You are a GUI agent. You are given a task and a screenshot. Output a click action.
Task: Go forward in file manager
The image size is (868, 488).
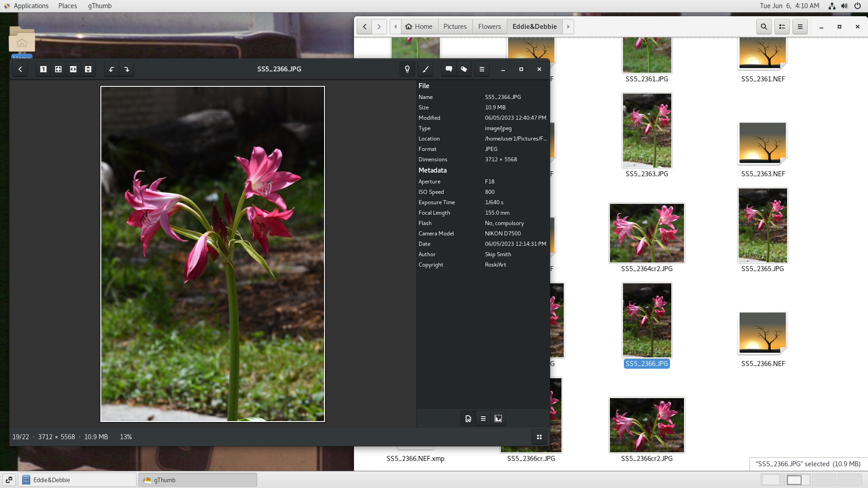tap(379, 27)
